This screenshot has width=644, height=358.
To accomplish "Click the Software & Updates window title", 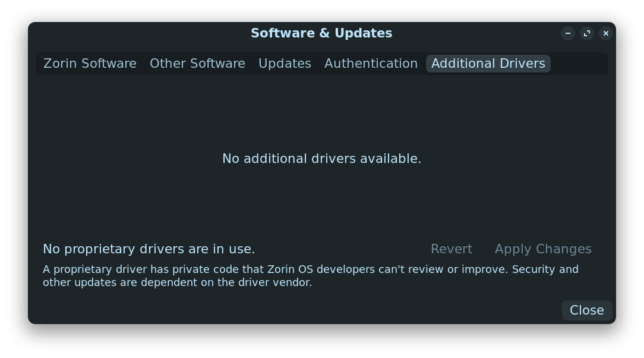I will click(x=321, y=33).
